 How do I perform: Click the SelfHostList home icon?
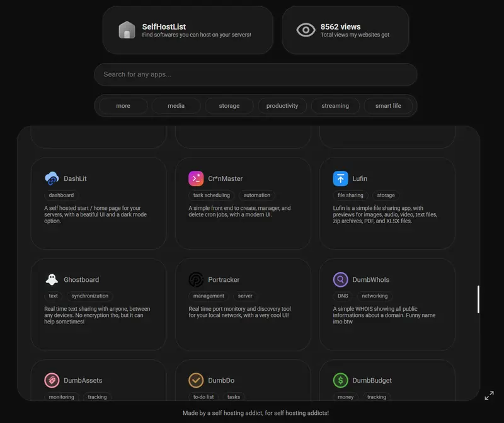click(128, 30)
